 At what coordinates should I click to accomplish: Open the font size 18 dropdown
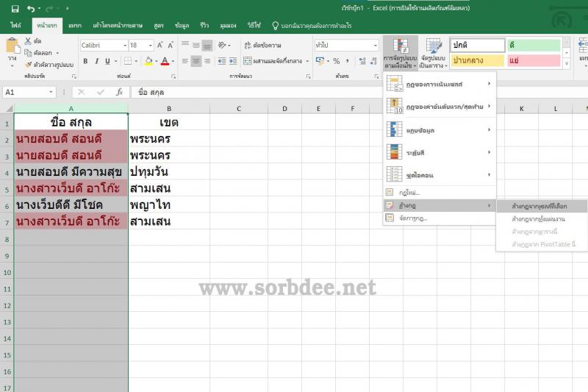coord(151,46)
